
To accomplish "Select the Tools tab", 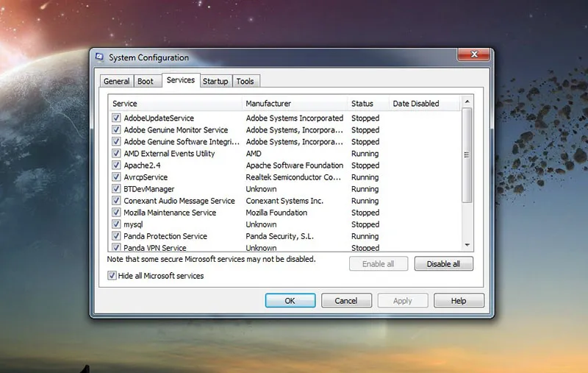I will click(245, 82).
